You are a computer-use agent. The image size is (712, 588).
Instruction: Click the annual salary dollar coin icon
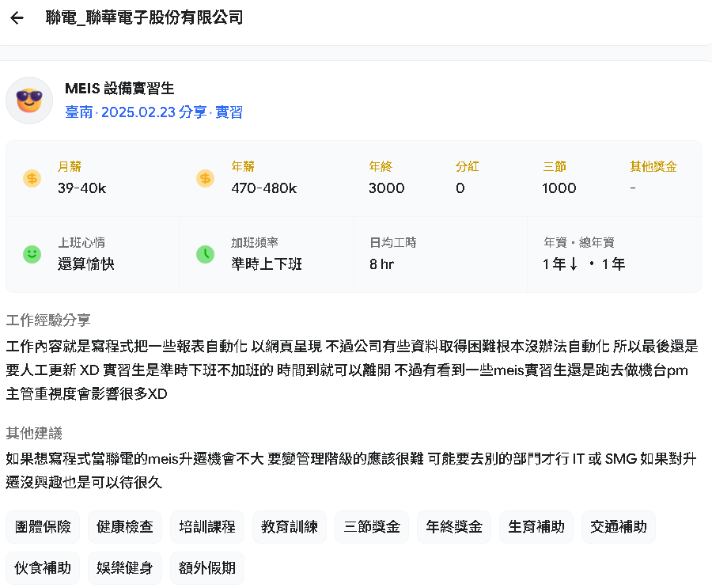tap(205, 179)
